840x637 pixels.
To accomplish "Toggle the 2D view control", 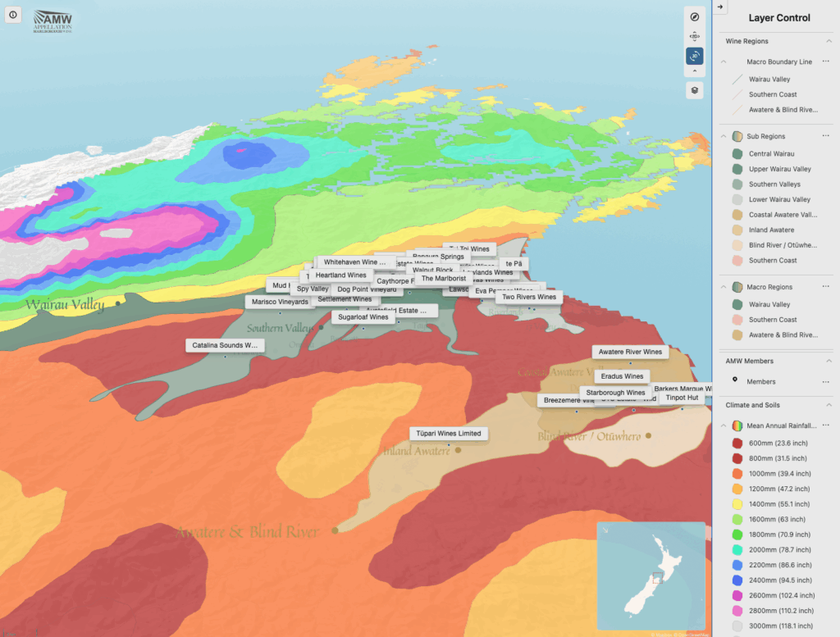I will (694, 36).
